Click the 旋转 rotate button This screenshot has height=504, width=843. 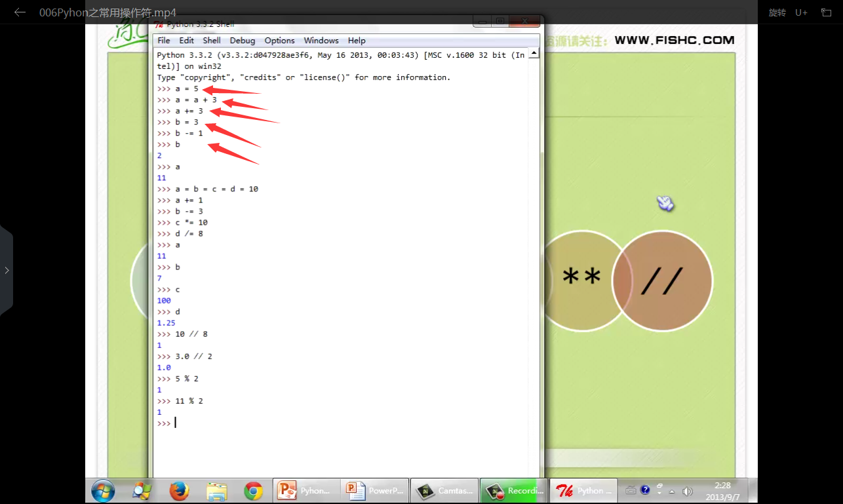[777, 12]
